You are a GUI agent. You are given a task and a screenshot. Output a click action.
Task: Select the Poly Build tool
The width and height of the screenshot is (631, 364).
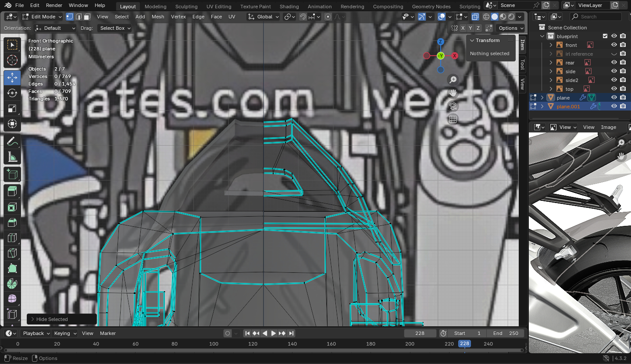click(12, 268)
